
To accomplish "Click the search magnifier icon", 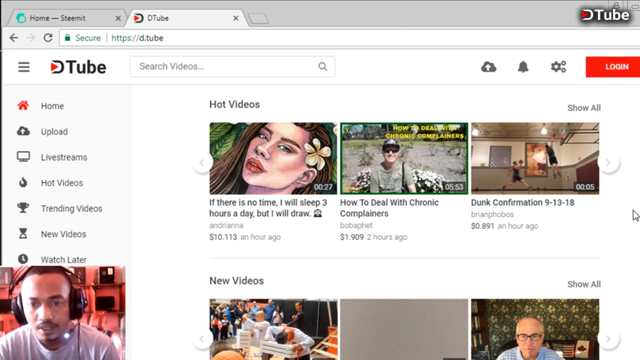I will click(x=322, y=67).
